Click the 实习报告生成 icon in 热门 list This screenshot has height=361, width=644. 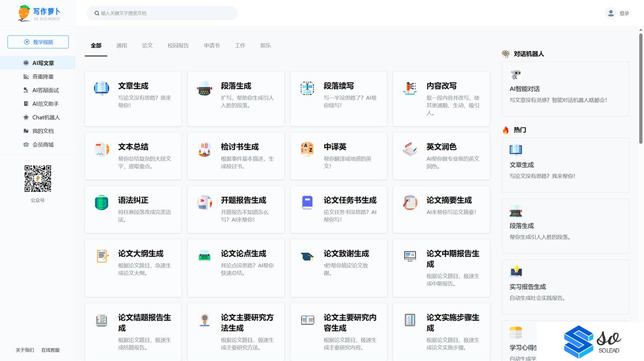[516, 271]
